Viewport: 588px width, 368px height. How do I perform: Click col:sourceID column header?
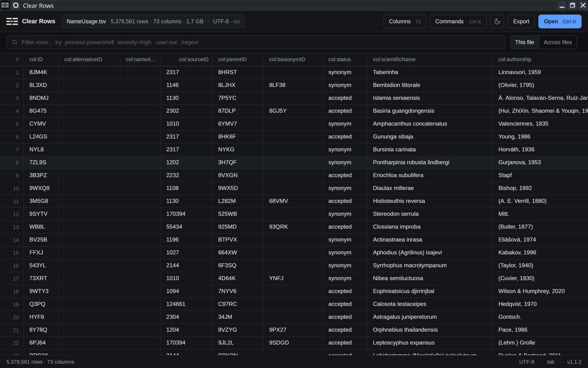(x=186, y=59)
